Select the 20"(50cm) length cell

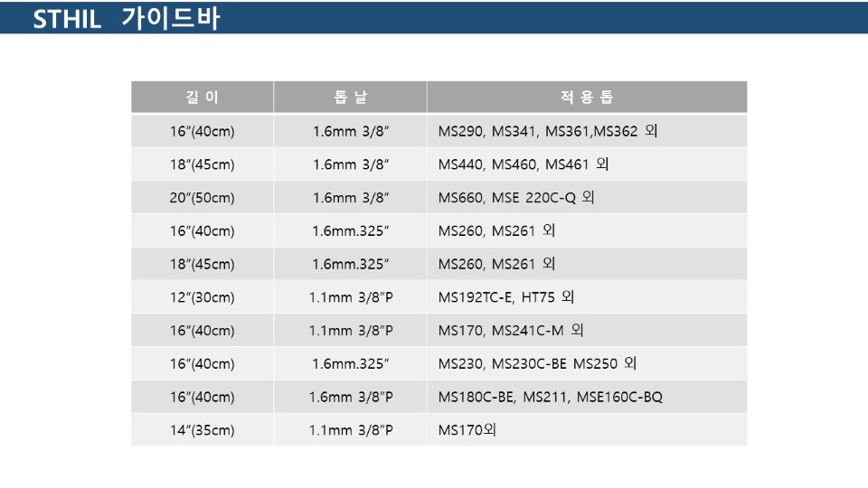click(x=202, y=198)
